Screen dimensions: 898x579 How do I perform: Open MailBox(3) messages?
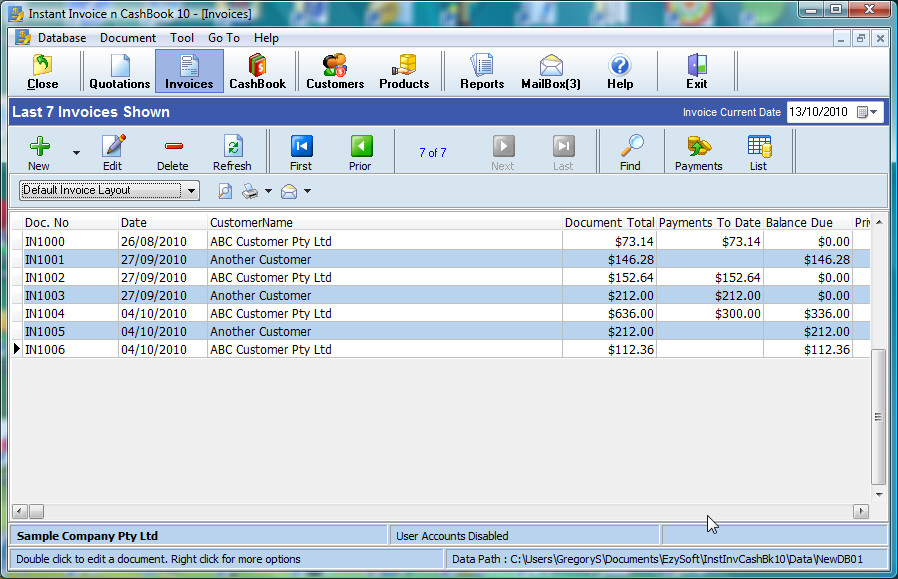[551, 72]
